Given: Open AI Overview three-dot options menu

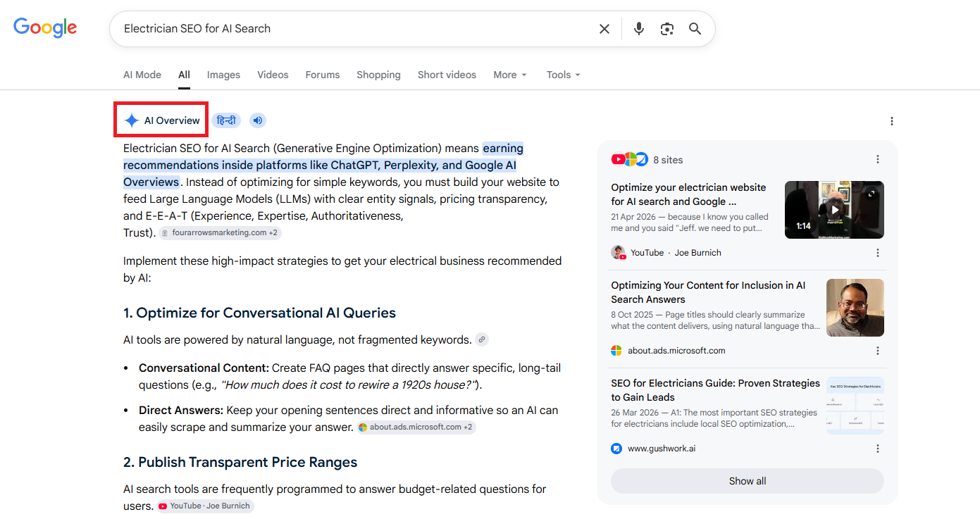Looking at the screenshot, I should (892, 121).
